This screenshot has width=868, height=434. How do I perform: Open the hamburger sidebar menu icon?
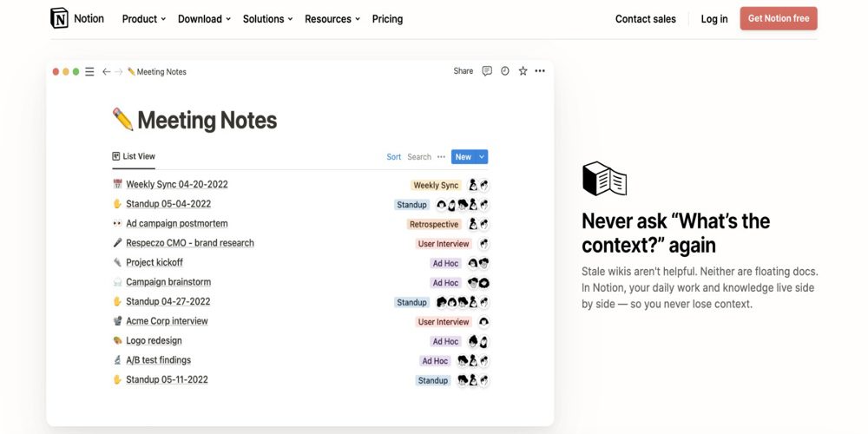pyautogui.click(x=89, y=71)
